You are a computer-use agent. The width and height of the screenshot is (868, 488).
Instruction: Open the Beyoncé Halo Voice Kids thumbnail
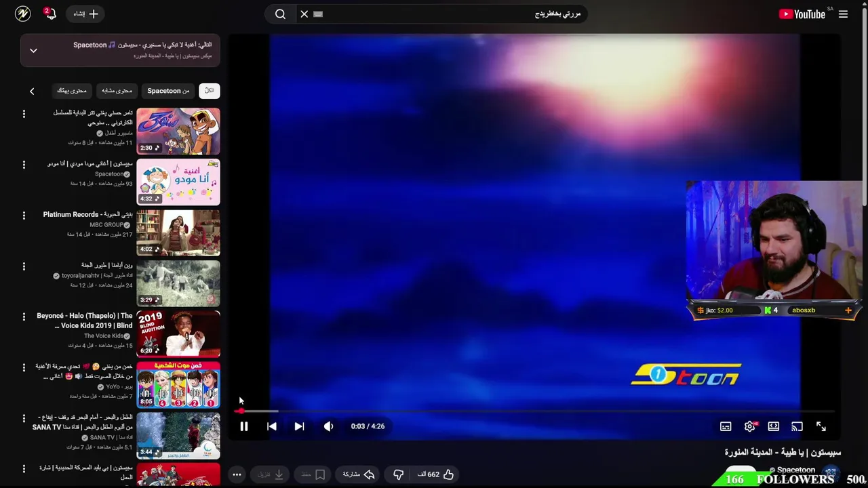[x=178, y=334]
